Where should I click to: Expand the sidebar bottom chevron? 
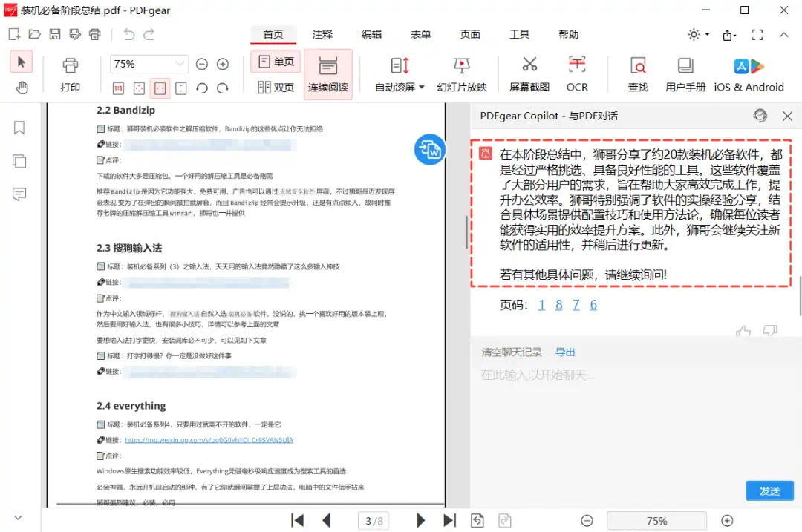pyautogui.click(x=18, y=518)
